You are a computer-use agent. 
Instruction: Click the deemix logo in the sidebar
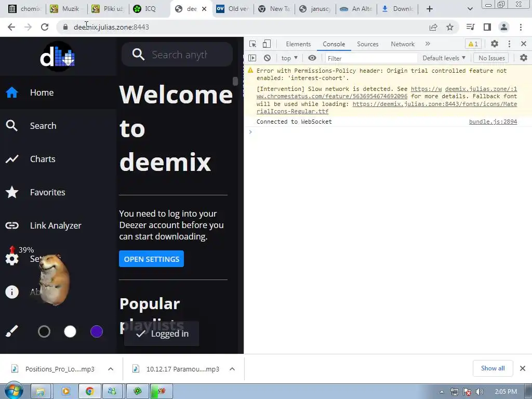(x=58, y=57)
